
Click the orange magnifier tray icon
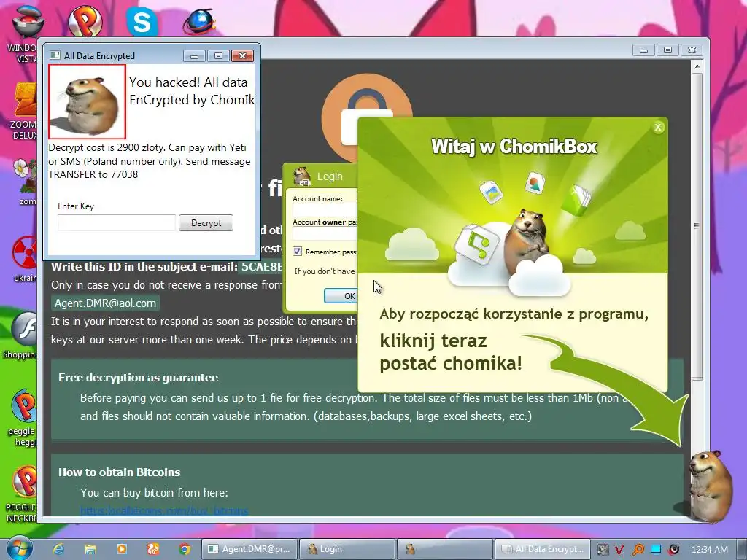(638, 550)
